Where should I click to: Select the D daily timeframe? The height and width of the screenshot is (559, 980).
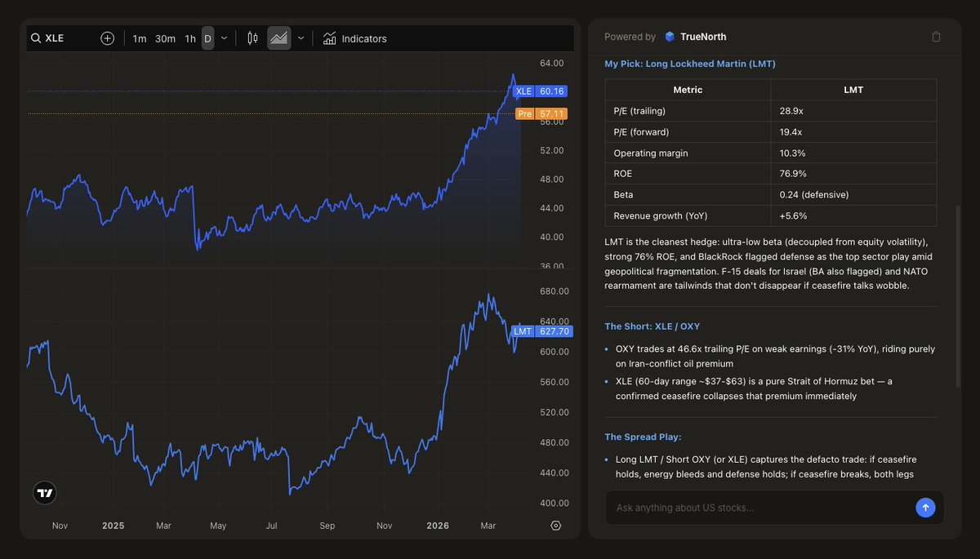[207, 38]
